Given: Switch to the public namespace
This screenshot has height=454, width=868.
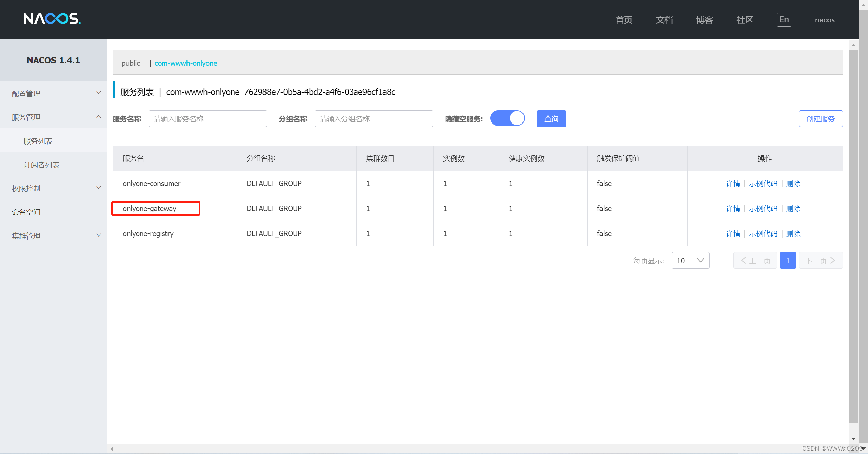Looking at the screenshot, I should (x=131, y=63).
